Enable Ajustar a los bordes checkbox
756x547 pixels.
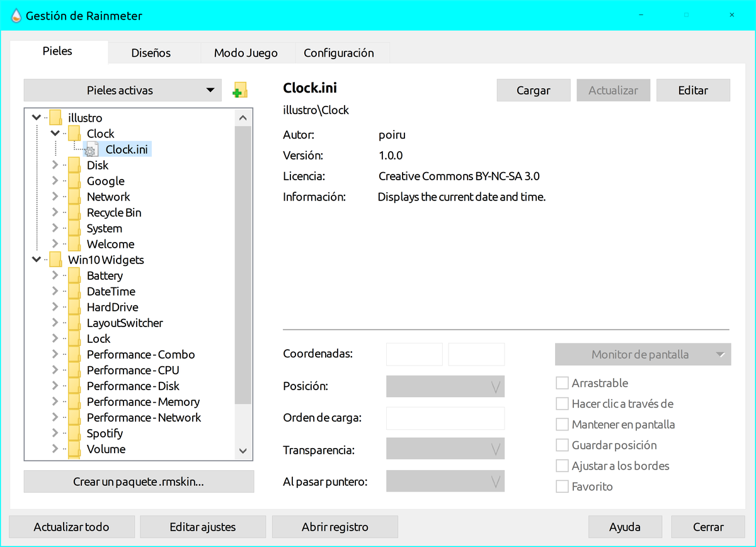562,466
